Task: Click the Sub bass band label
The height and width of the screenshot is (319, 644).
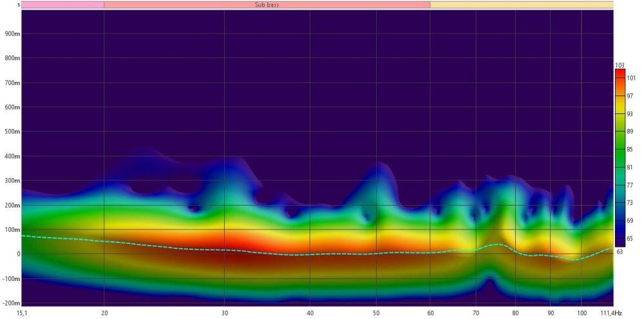Action: tap(267, 5)
